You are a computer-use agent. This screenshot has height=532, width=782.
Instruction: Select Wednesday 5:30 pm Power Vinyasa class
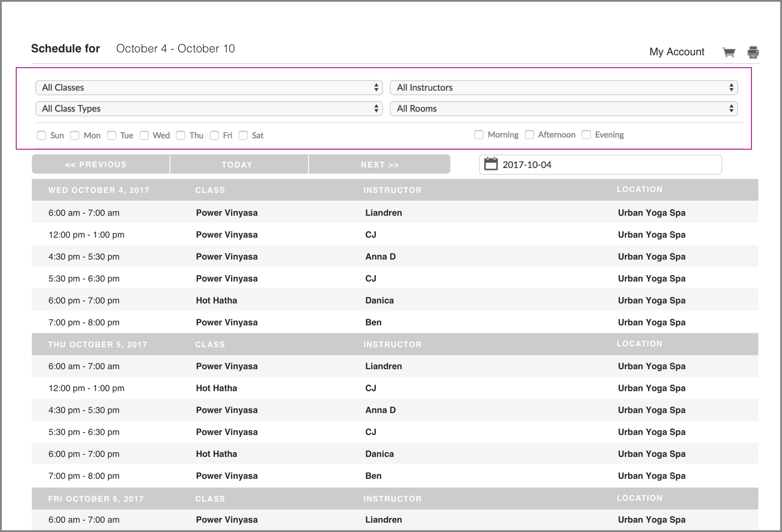(227, 279)
